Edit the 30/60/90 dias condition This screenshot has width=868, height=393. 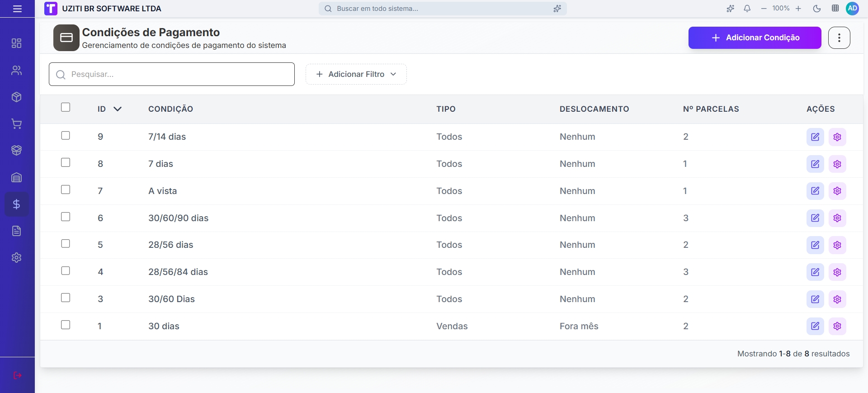tap(815, 218)
